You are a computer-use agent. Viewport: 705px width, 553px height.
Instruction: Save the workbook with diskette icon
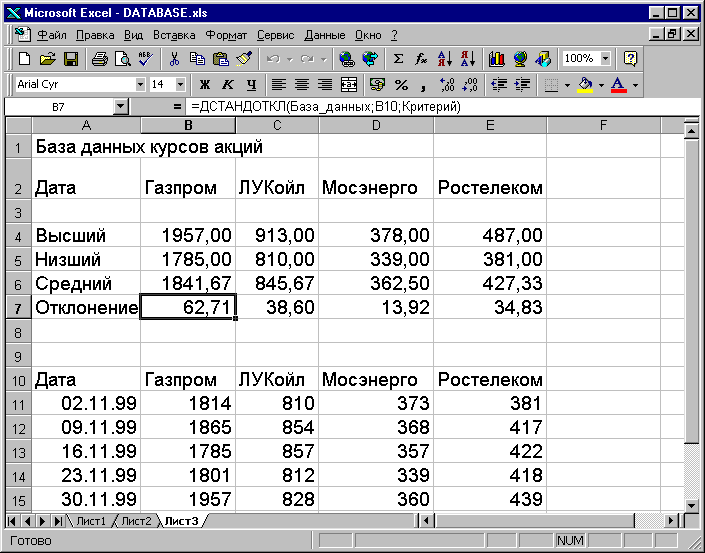click(x=71, y=59)
